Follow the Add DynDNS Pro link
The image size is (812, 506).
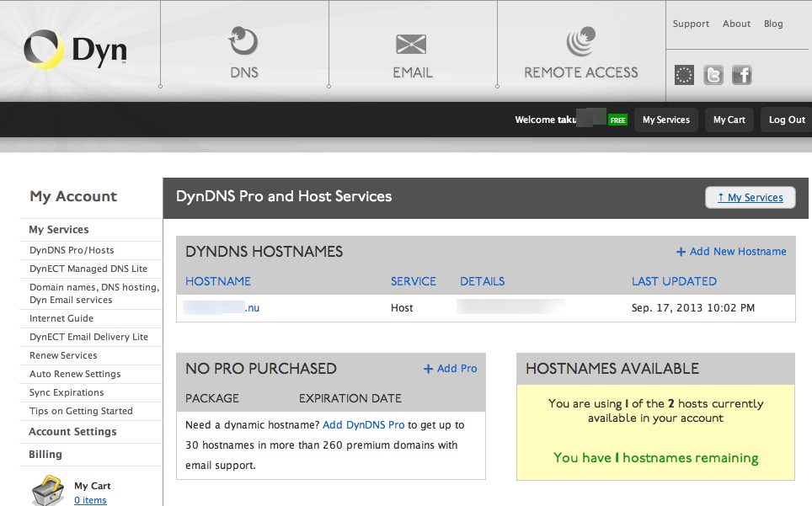364,425
